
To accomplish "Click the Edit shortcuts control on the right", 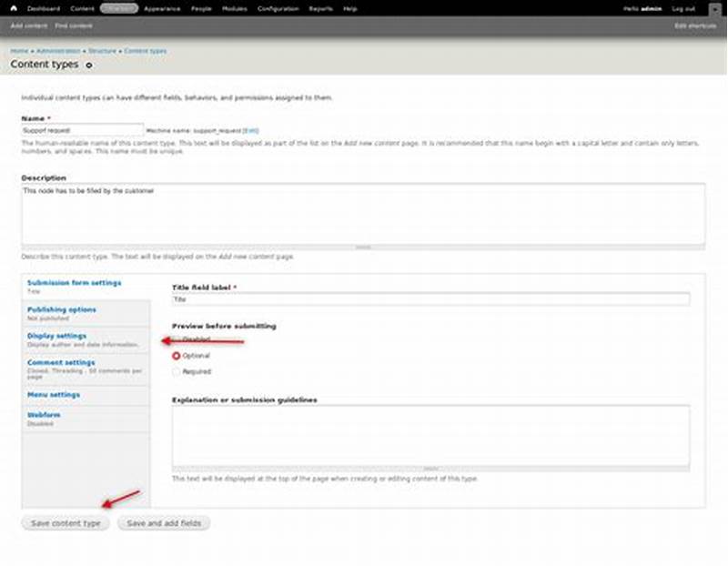I will click(x=693, y=26).
